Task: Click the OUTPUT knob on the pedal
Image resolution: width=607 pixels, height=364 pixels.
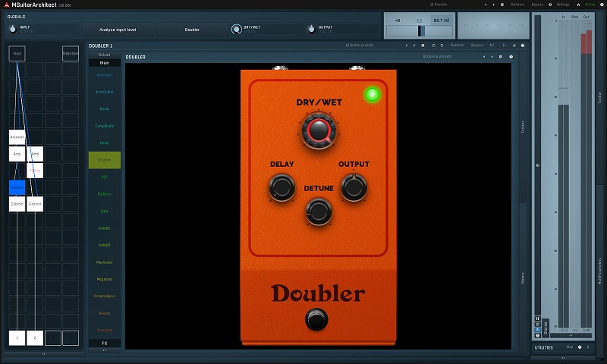Action: (354, 187)
